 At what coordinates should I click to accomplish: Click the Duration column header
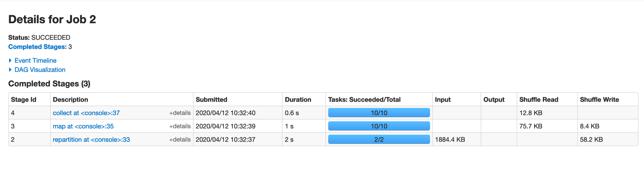(x=298, y=100)
